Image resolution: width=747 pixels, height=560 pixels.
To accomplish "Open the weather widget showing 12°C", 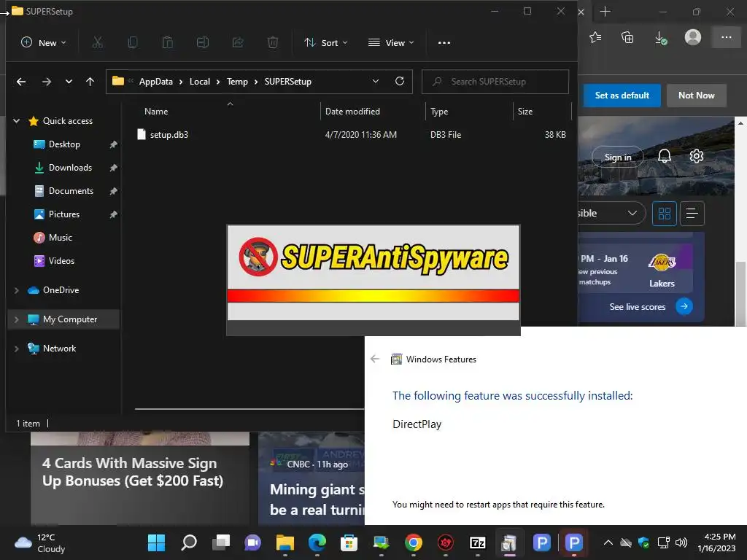I will [40, 542].
